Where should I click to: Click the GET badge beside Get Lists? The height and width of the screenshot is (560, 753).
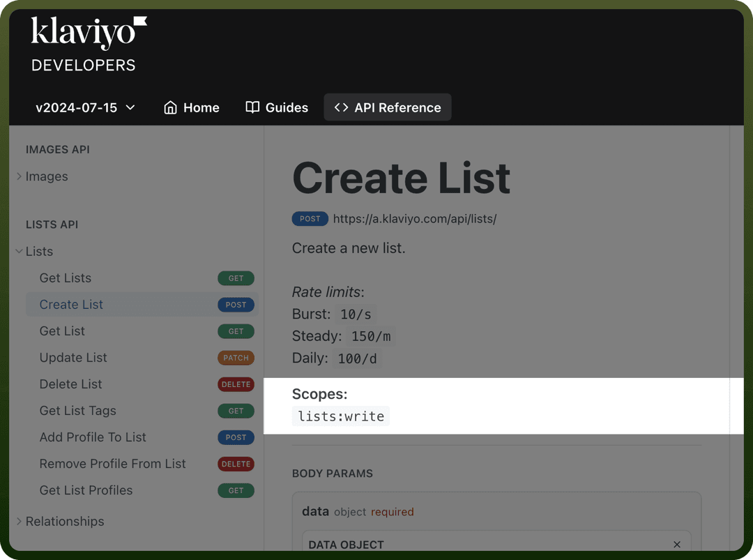tap(236, 278)
